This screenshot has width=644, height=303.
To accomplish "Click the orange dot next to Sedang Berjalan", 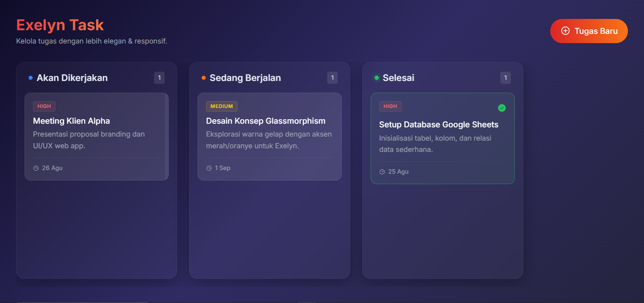I will (204, 78).
